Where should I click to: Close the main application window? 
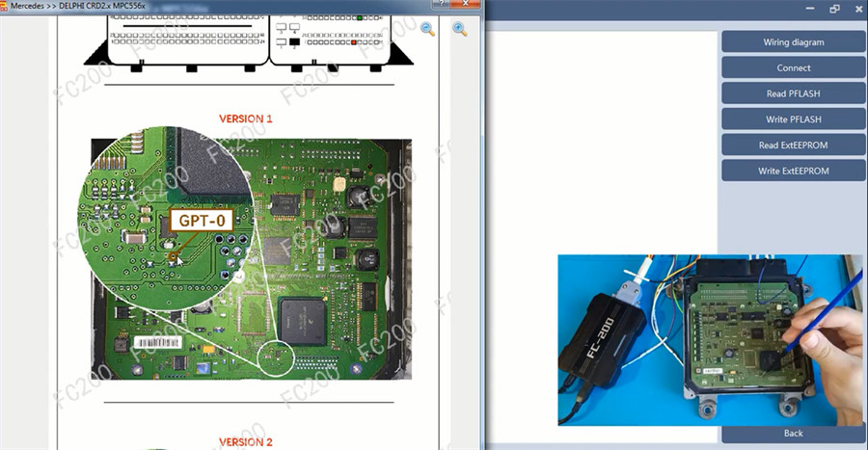coord(858,9)
